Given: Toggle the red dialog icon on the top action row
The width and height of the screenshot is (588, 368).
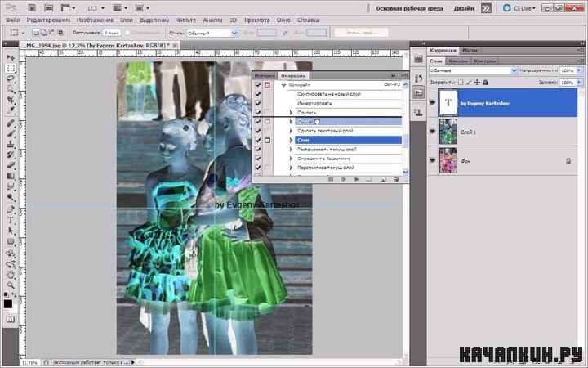Looking at the screenshot, I should coord(267,85).
